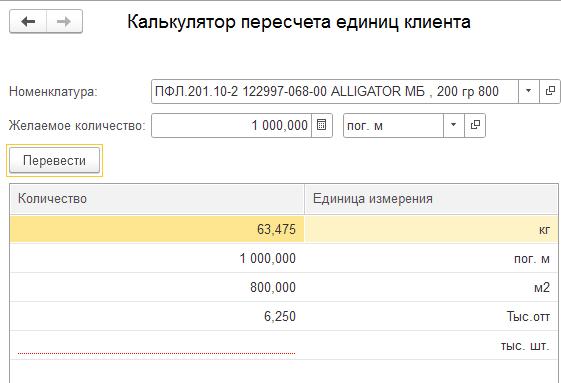
Task: Edit the Желаемое количество value 1 000,000
Action: 231,125
